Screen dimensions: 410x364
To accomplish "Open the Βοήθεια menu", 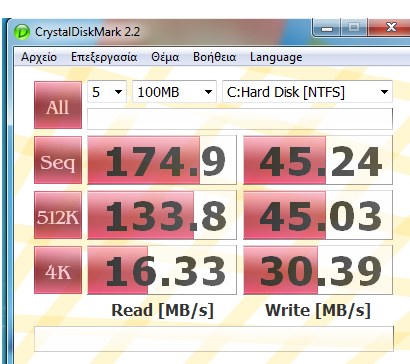I will point(215,57).
